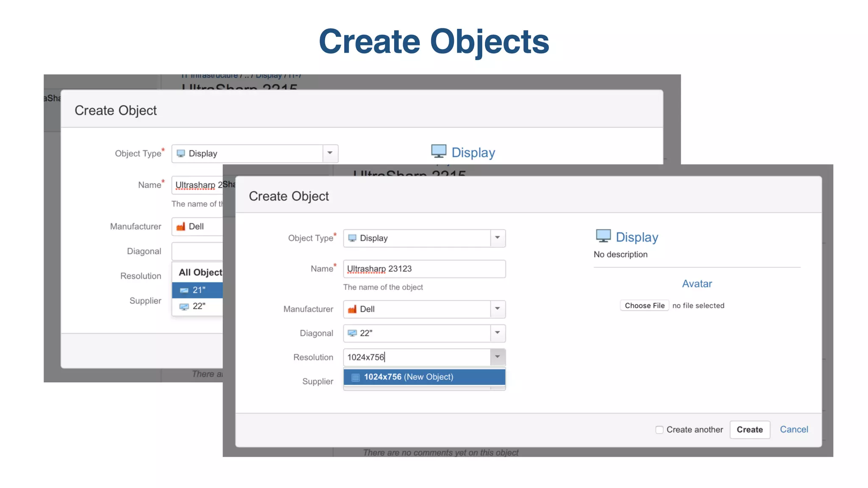
Task: Click Dell factory icon in front Manufacturer field
Action: coord(352,309)
